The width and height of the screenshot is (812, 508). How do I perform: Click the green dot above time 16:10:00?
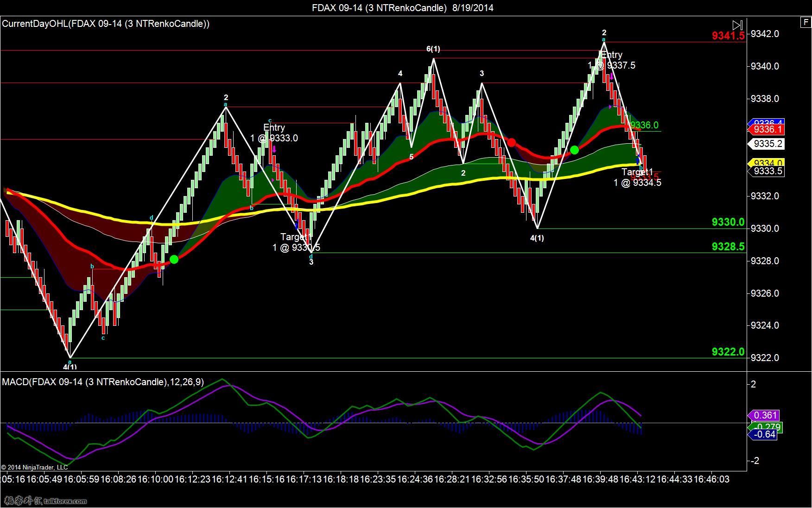click(174, 260)
